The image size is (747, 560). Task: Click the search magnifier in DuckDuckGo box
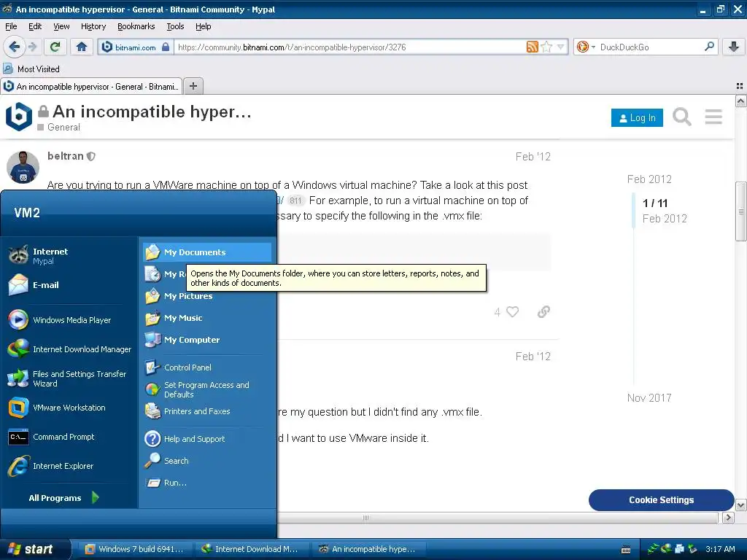[x=709, y=46]
